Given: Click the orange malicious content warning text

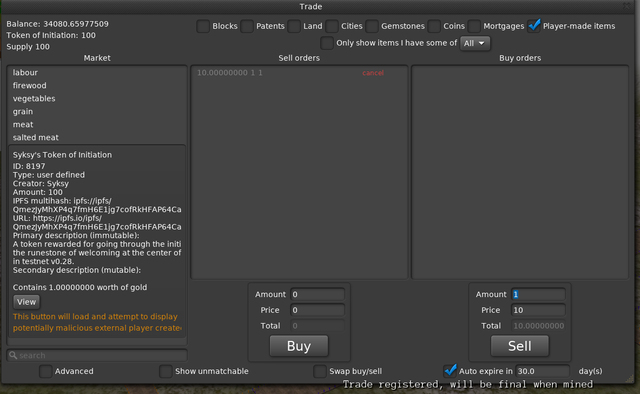Looking at the screenshot, I should (x=97, y=323).
